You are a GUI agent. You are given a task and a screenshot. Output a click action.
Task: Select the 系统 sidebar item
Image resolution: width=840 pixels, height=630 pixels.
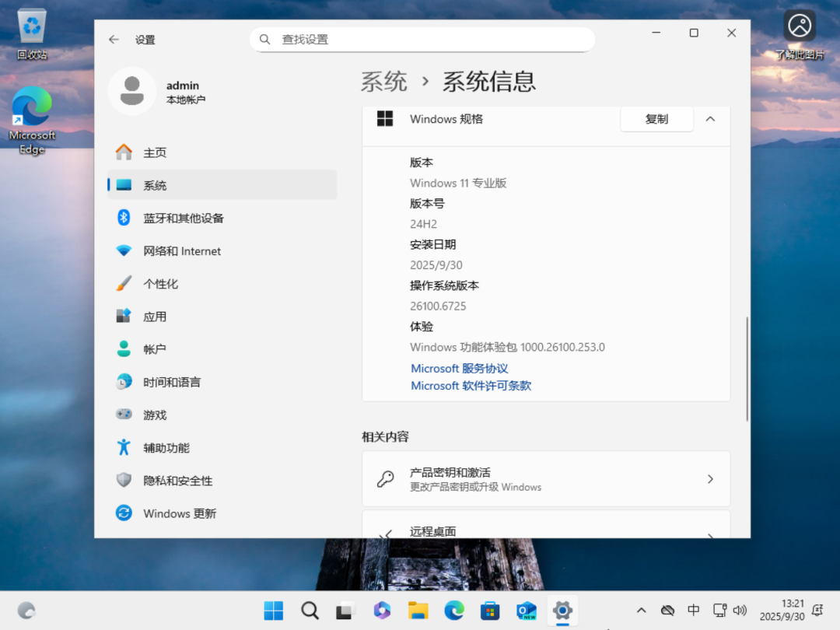pos(222,185)
